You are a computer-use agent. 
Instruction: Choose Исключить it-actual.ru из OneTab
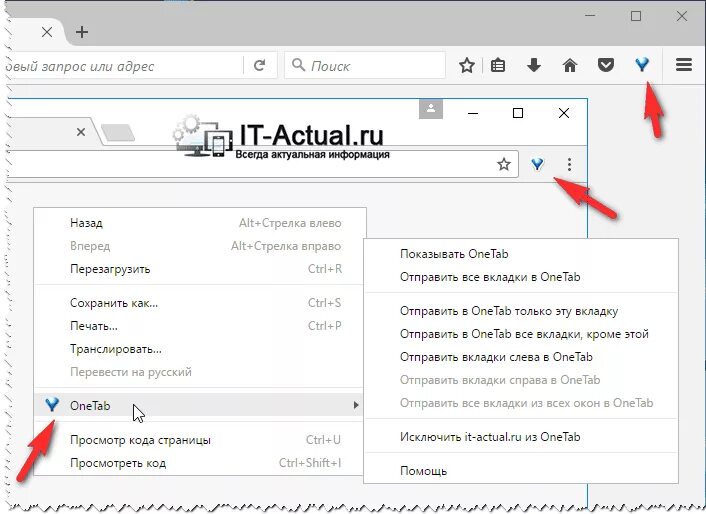(x=521, y=437)
